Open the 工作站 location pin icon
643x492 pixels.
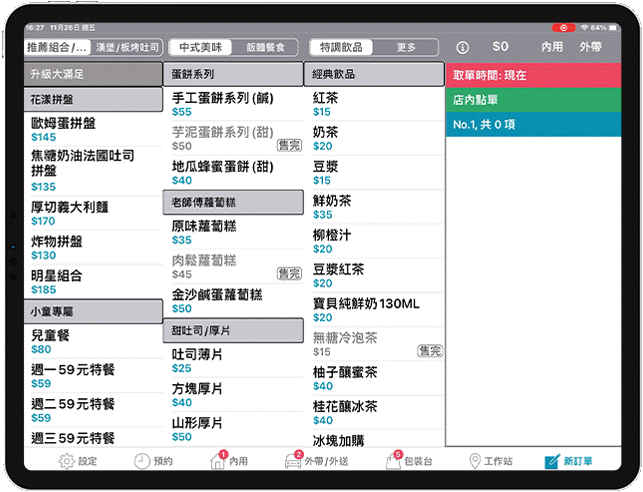tap(475, 461)
